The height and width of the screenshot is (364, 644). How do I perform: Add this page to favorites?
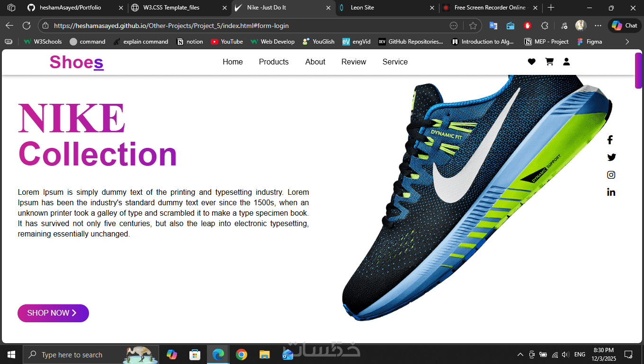pyautogui.click(x=473, y=26)
